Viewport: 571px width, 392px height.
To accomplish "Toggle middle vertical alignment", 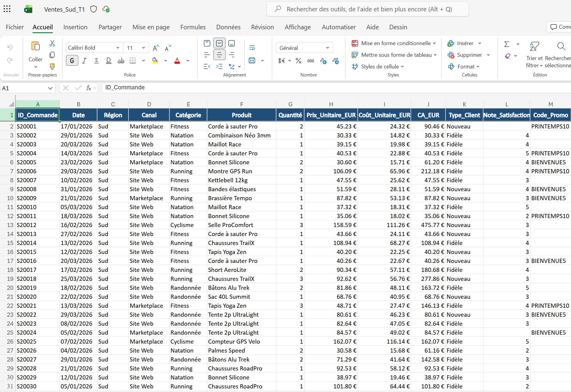I will click(x=219, y=43).
